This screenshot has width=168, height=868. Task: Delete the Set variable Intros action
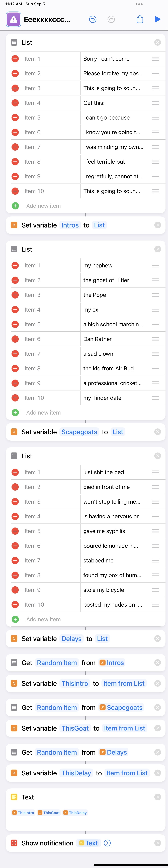tap(157, 225)
